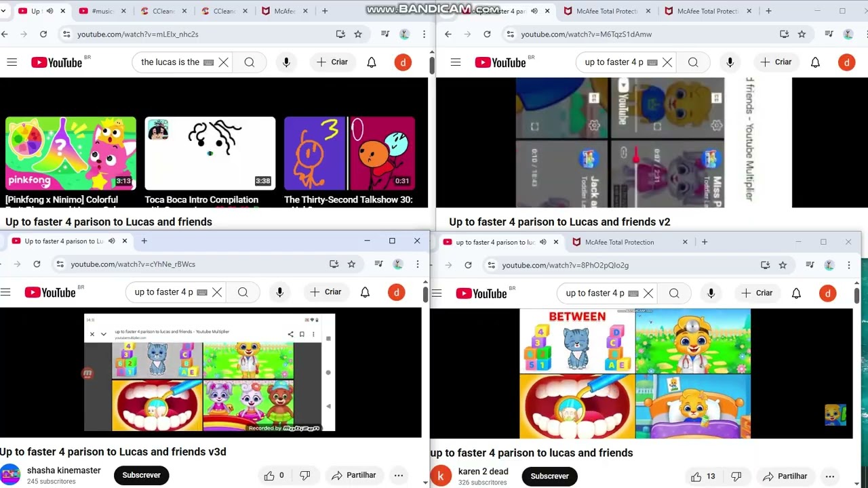
Task: Open the YouTube guide menu in the v3d video window
Action: [x=5, y=292]
